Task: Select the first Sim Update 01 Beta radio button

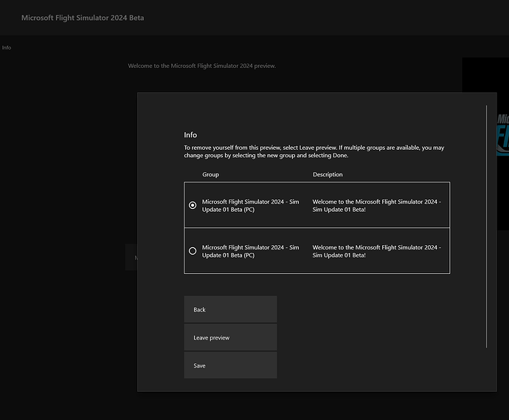Action: pos(193,205)
